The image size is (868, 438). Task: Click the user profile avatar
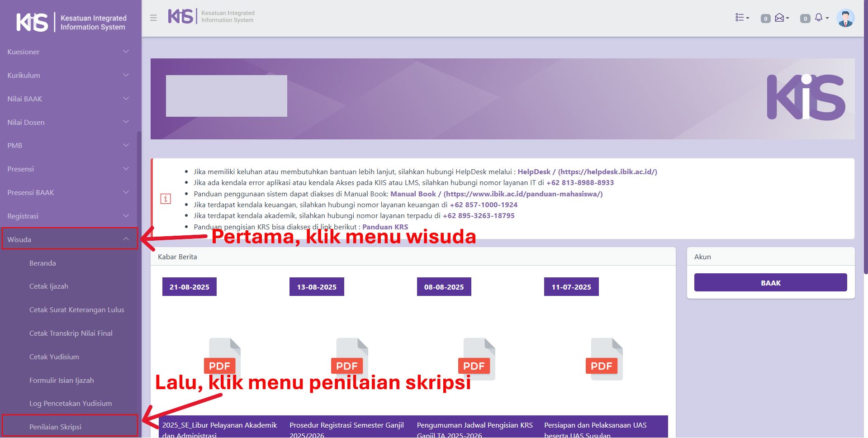point(845,18)
